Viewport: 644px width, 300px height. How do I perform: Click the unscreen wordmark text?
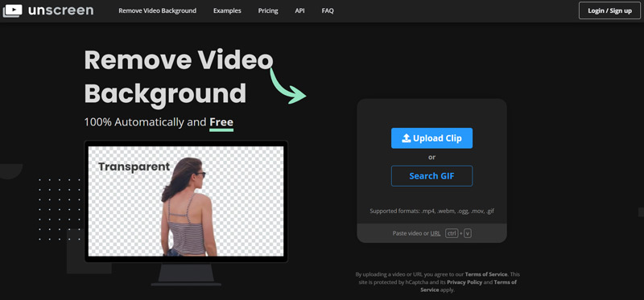(x=61, y=10)
